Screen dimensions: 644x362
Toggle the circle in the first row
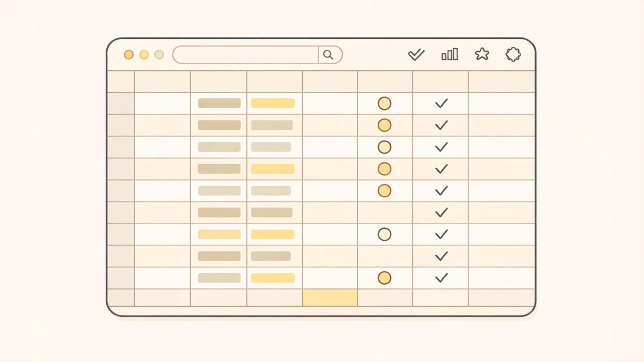point(384,104)
